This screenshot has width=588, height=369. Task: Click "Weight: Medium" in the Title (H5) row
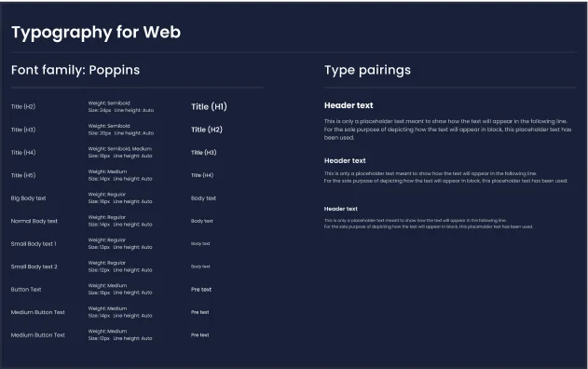(107, 171)
